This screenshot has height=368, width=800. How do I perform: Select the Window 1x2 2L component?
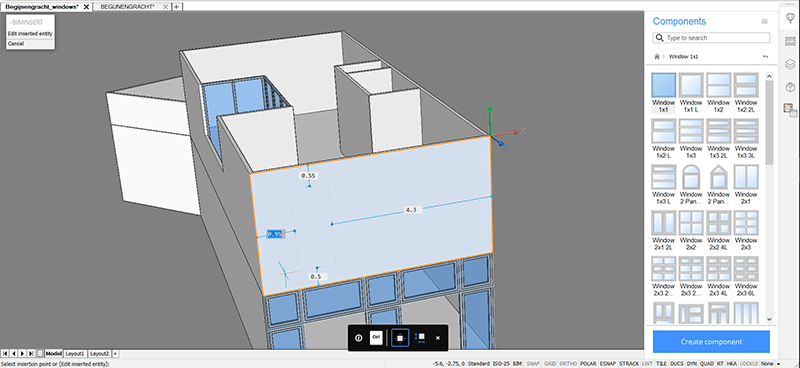pos(746,85)
